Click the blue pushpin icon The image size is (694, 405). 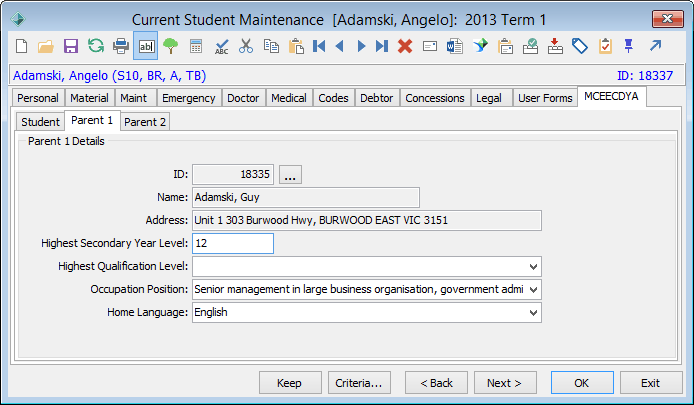(x=628, y=46)
